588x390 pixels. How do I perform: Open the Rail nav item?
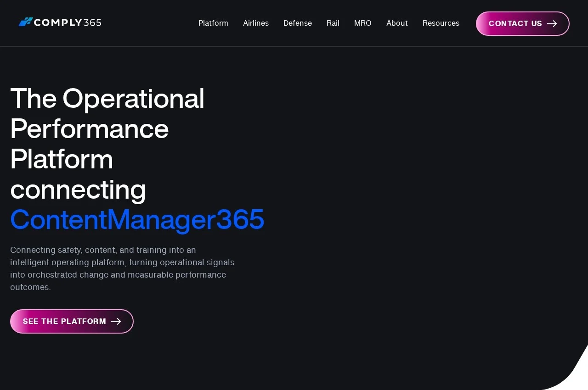coord(333,23)
